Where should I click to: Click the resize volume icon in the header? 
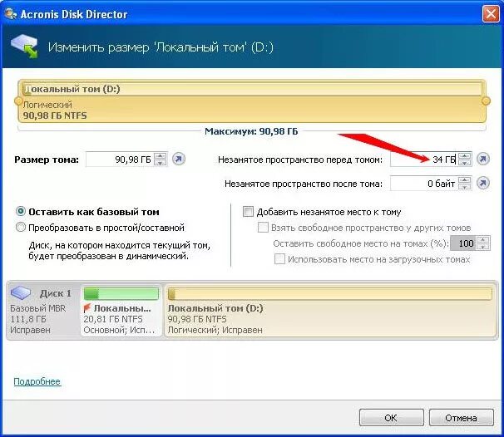click(x=24, y=47)
